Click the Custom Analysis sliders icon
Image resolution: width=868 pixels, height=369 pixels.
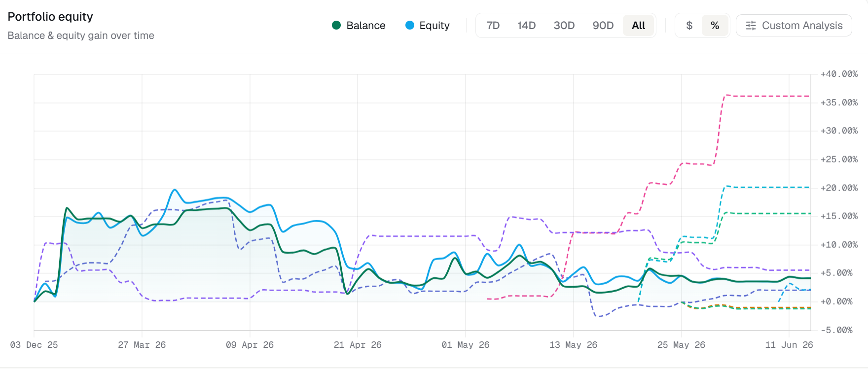[751, 26]
